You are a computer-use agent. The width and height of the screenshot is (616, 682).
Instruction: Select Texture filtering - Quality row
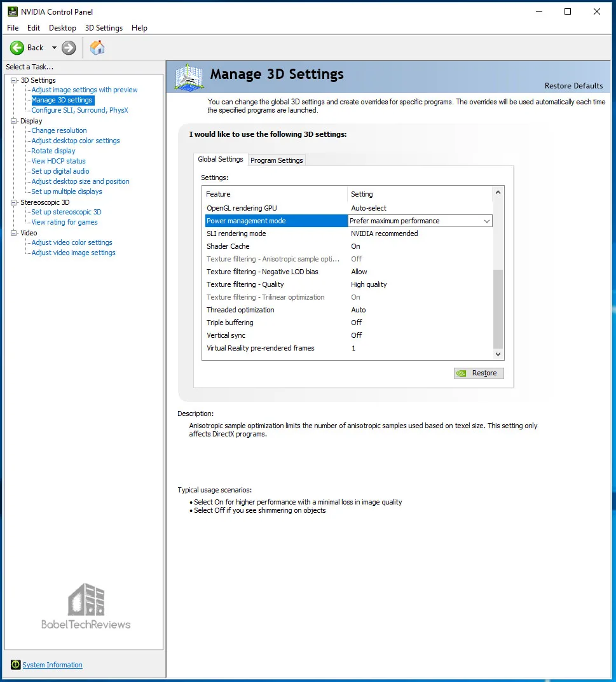coord(348,284)
